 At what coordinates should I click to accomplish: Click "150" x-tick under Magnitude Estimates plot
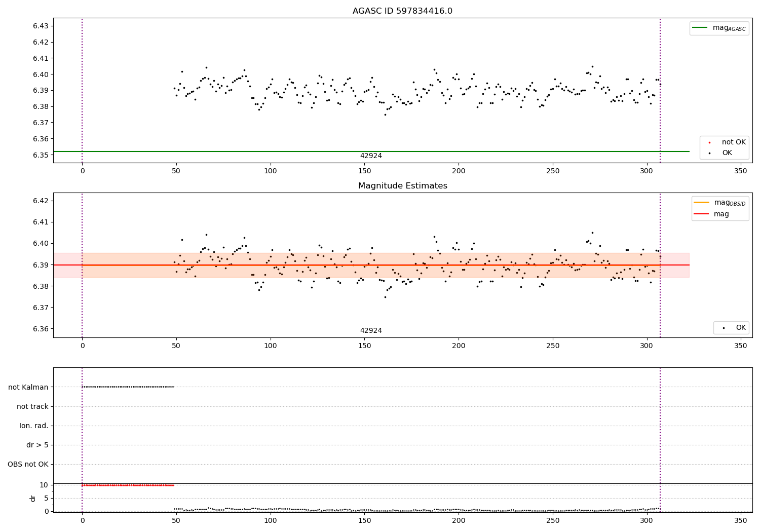tap(364, 346)
